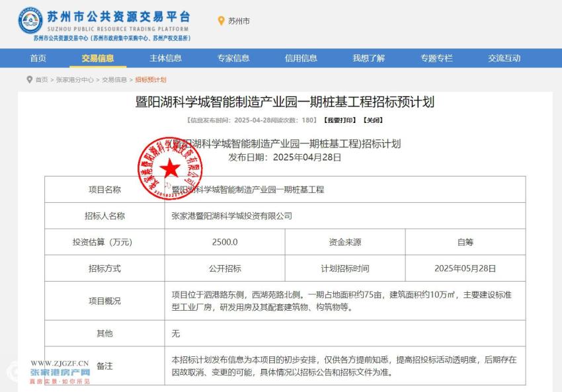Click the 计划招标时间 label cell
Viewport: 562px width, 392px height.
click(x=345, y=268)
